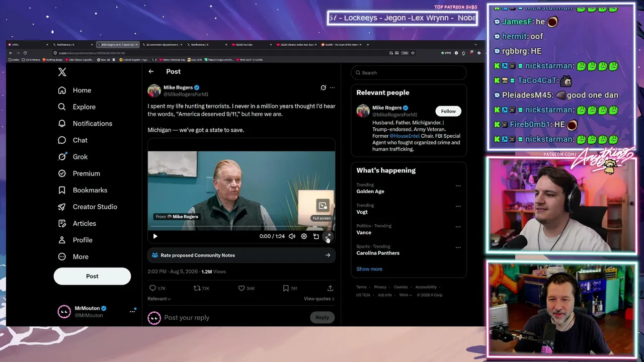
Task: Open Articles in the X sidebar
Action: (x=76, y=223)
